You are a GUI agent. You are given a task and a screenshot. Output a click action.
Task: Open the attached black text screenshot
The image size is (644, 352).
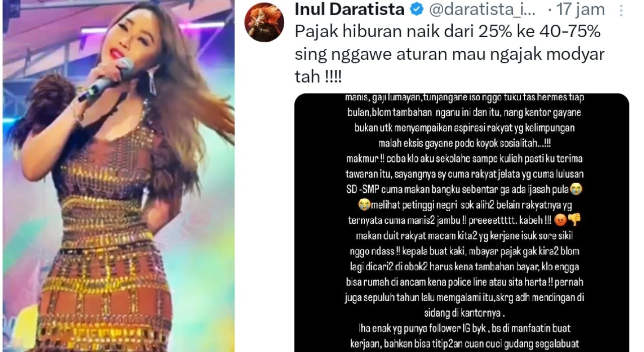click(x=462, y=222)
